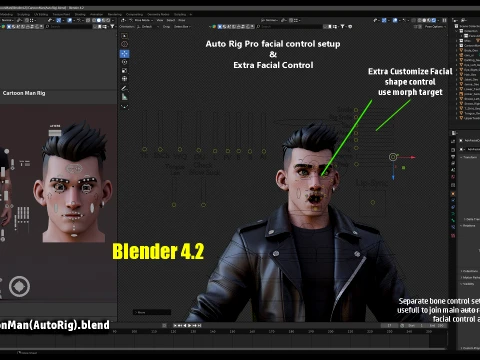The height and width of the screenshot is (360, 480).
Task: Enable rendered shading in right viewport header
Action: pos(434,20)
